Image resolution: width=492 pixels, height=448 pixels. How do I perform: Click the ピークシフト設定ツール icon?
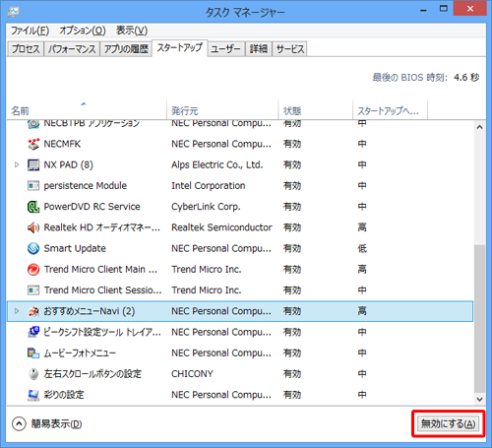point(33,332)
